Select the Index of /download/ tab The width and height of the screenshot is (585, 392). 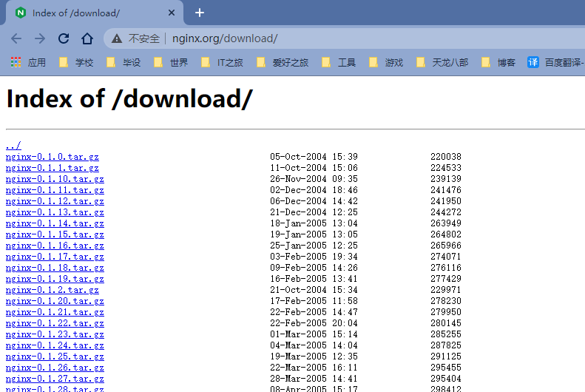tap(93, 13)
